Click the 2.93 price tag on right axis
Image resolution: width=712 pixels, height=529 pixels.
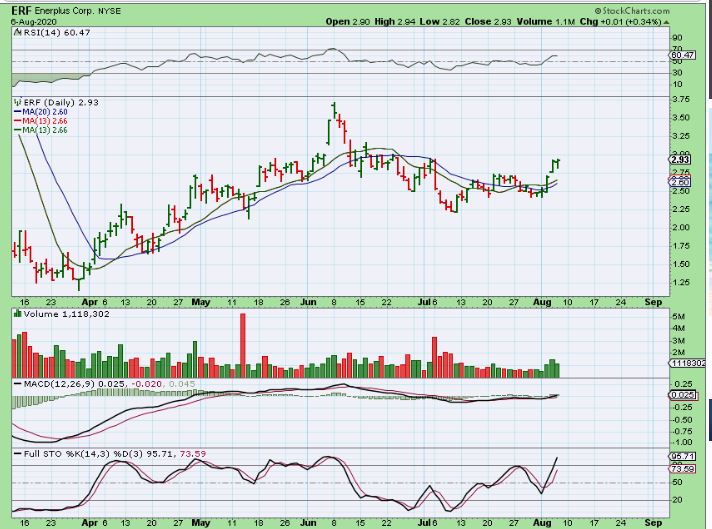680,159
